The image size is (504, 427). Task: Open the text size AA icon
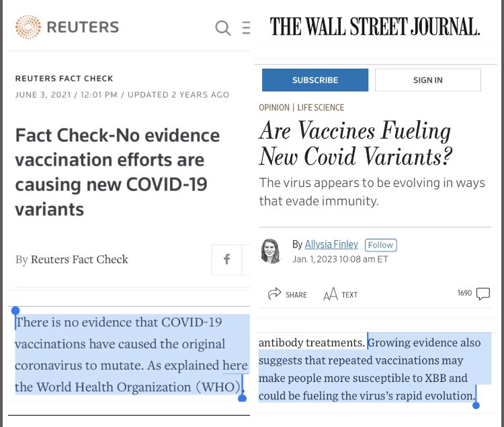tap(331, 294)
